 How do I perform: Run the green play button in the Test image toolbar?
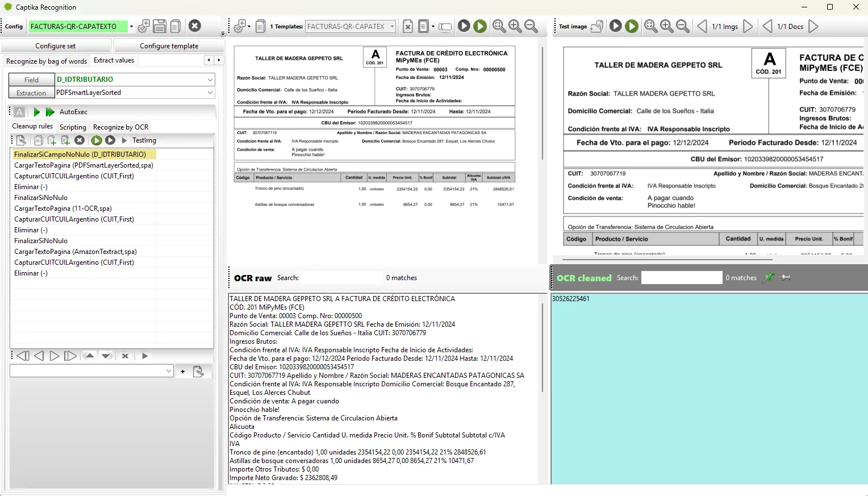632,26
